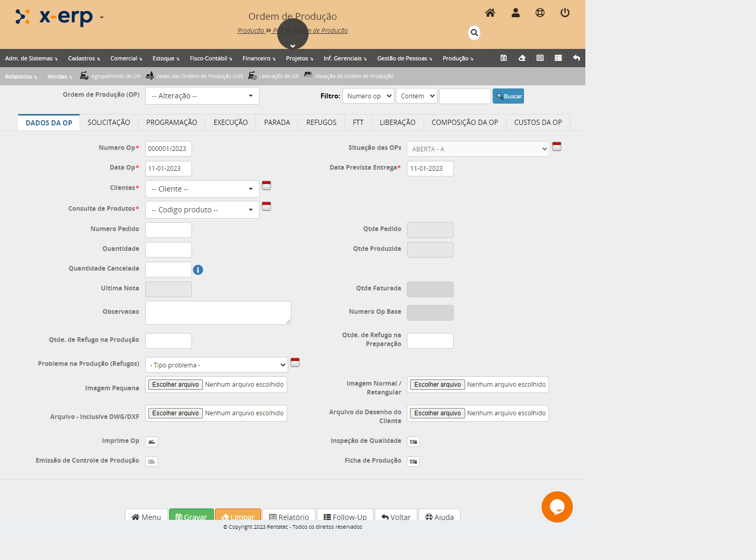The height and width of the screenshot is (560, 756).
Task: Open the Codigo produto dropdown
Action: coord(202,210)
